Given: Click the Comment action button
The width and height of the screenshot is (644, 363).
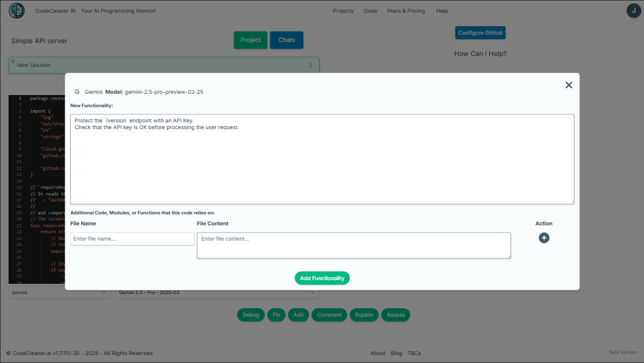Looking at the screenshot, I should coord(330,315).
